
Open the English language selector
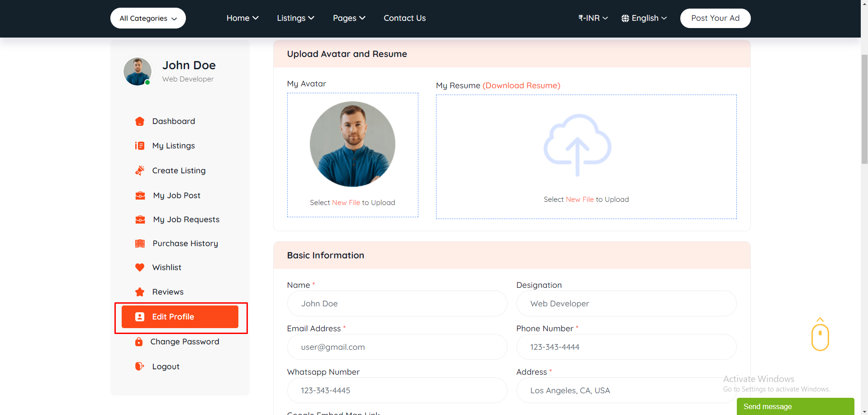pyautogui.click(x=644, y=18)
